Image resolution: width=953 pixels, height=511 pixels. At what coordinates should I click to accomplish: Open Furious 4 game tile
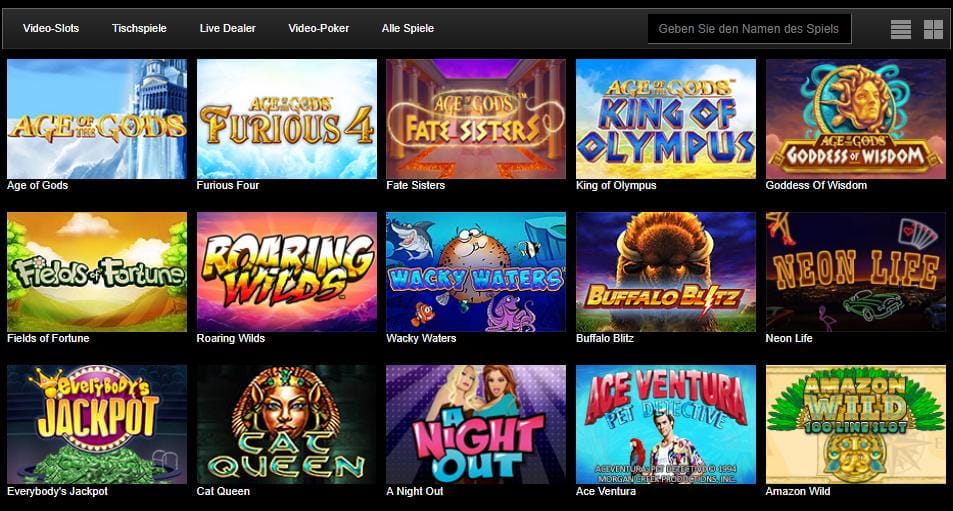(x=287, y=118)
